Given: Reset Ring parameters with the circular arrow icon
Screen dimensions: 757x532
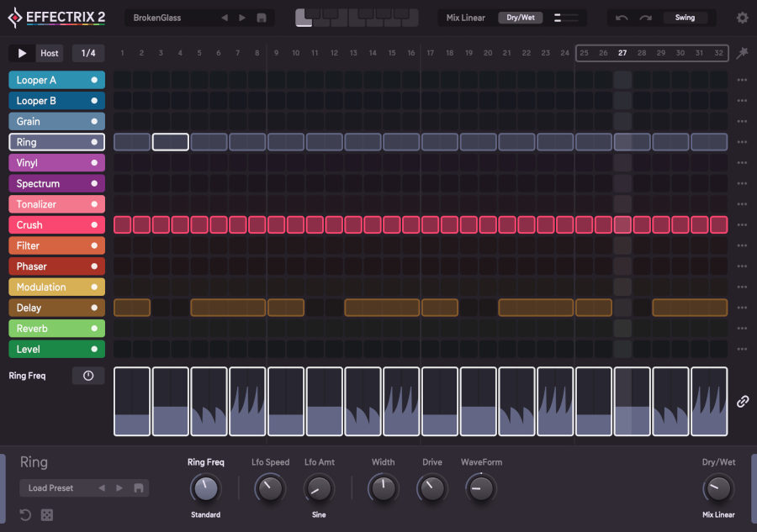Looking at the screenshot, I should 25,514.
